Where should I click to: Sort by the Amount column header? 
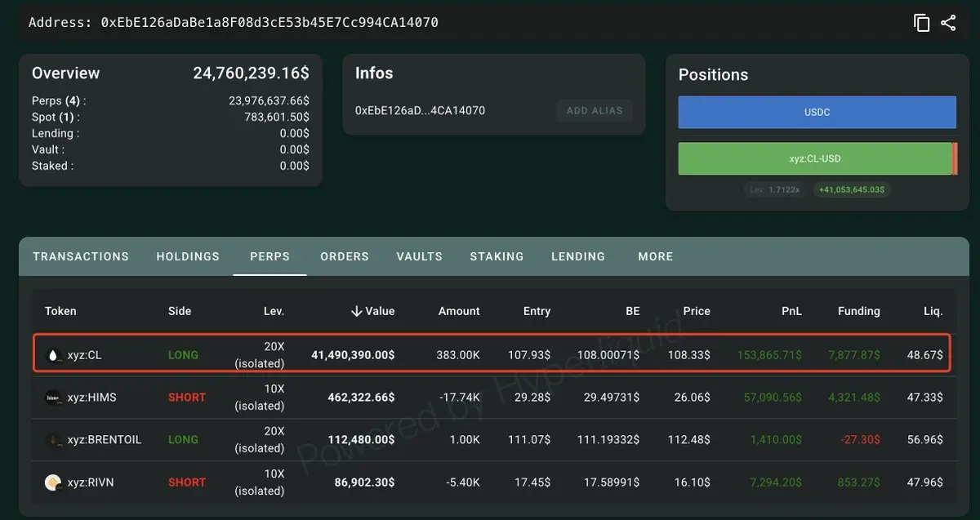coord(459,311)
